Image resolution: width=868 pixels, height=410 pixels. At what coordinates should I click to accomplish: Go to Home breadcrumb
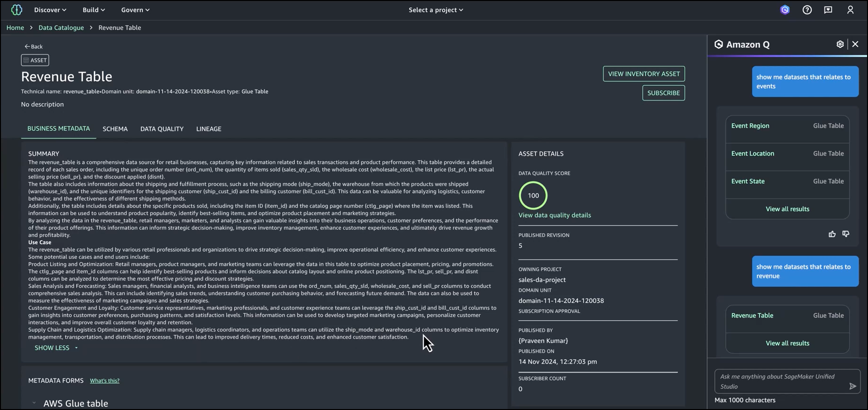coord(15,27)
